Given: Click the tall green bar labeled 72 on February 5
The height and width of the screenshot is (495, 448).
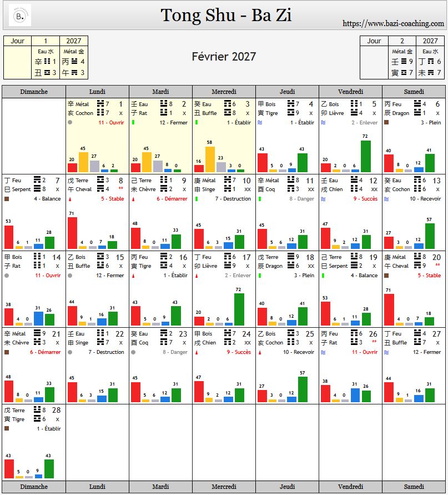Looking at the screenshot, I should click(365, 156).
